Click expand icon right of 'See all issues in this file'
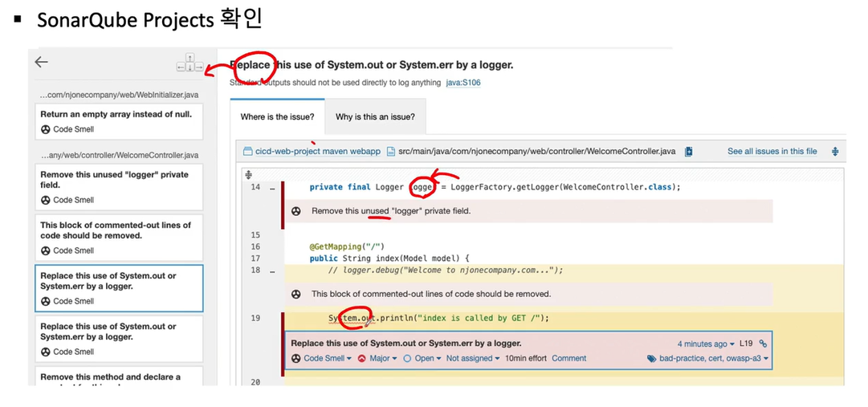The height and width of the screenshot is (407, 868). [x=835, y=151]
